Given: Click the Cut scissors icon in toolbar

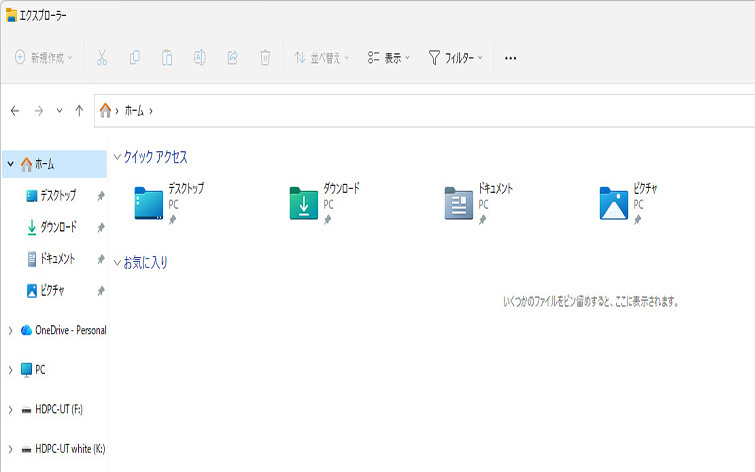Looking at the screenshot, I should [101, 58].
